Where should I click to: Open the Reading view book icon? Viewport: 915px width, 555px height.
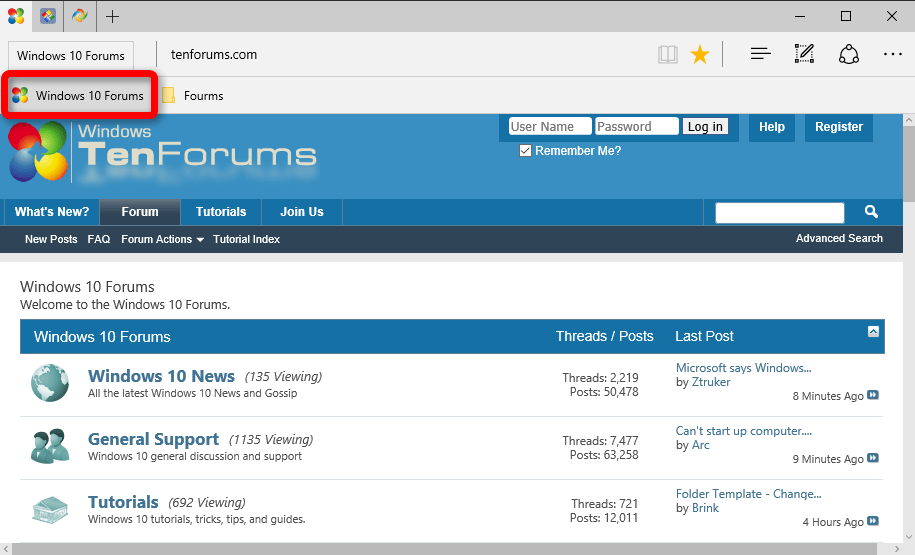click(668, 55)
